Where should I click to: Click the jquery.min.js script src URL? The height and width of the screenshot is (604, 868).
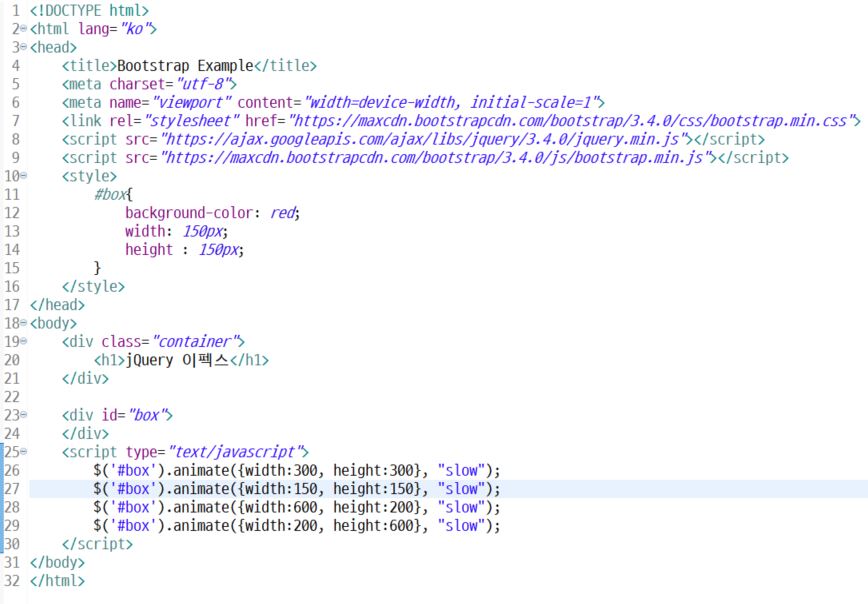[x=424, y=139]
